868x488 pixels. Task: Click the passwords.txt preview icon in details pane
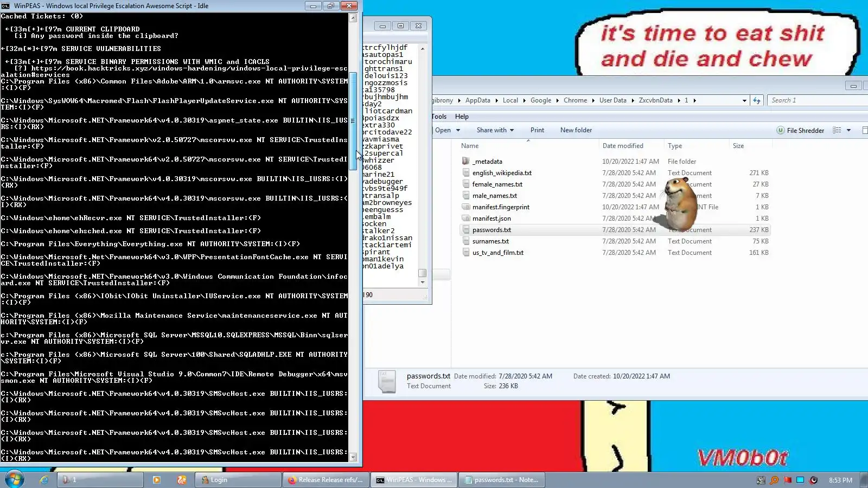pyautogui.click(x=387, y=381)
